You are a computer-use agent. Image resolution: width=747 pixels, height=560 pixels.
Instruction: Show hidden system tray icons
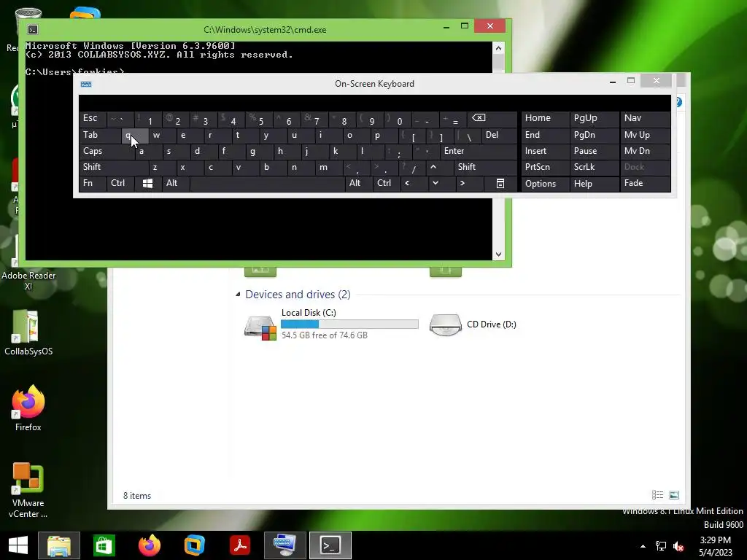point(643,546)
